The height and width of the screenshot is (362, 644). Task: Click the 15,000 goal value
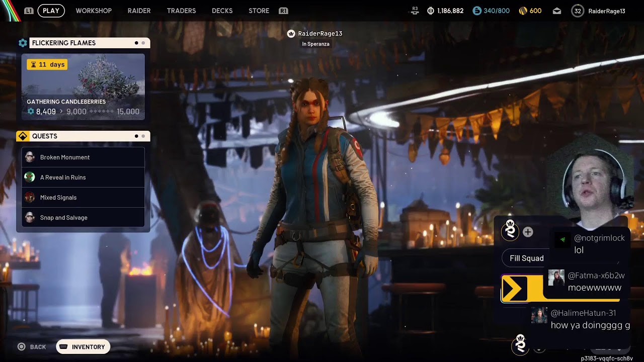click(x=128, y=112)
